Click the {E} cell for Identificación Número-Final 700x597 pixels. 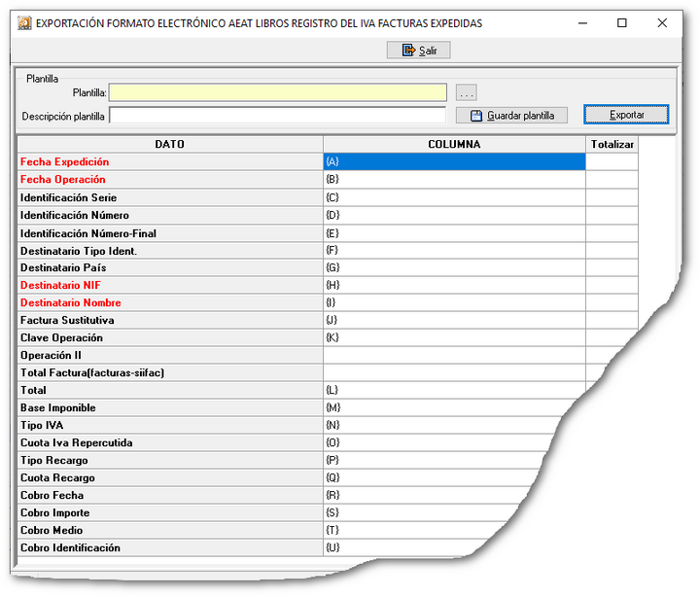454,233
